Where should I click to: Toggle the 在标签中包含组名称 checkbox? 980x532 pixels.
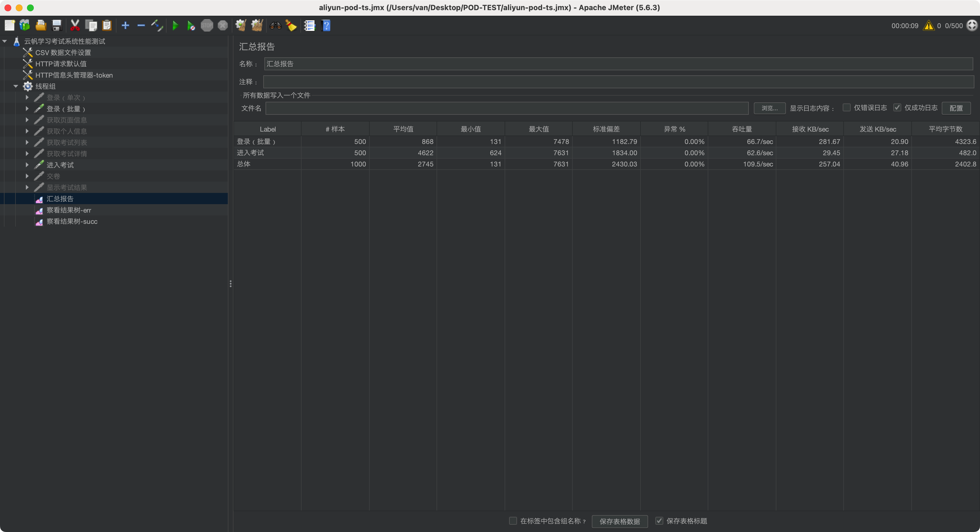[x=513, y=520]
